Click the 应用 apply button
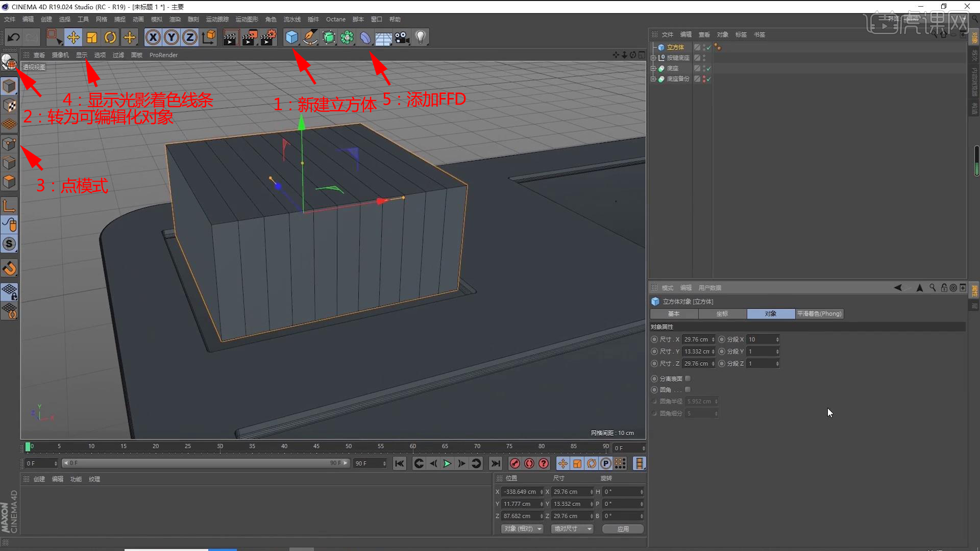The image size is (980, 551). point(623,529)
